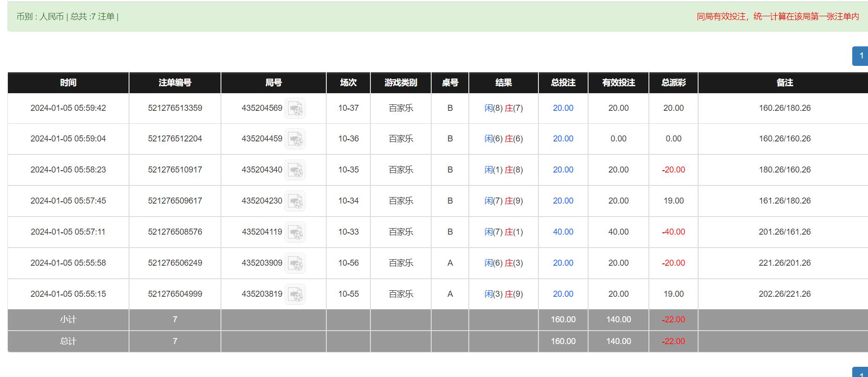Open video replay icon for round 435204340

tap(295, 170)
